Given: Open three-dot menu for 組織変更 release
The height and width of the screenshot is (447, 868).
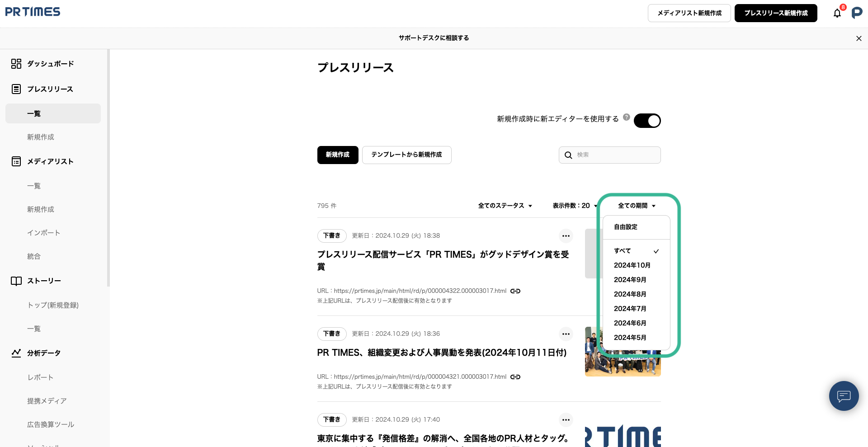Looking at the screenshot, I should (566, 334).
